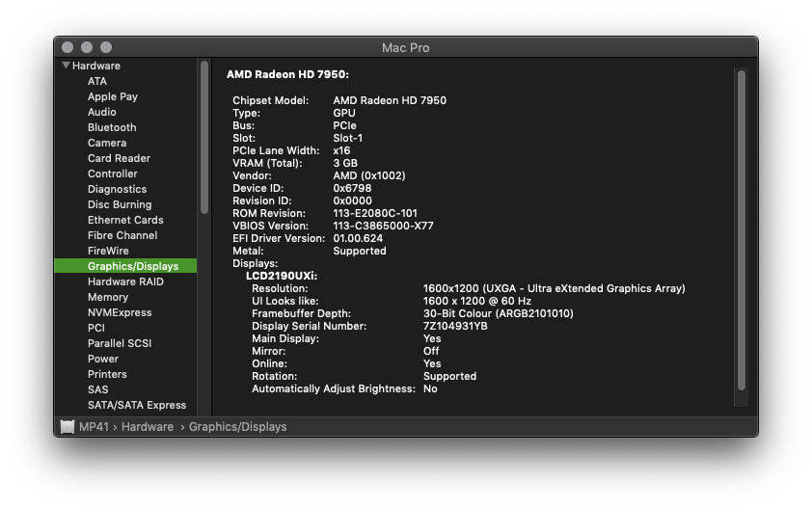The height and width of the screenshot is (508, 812).
Task: Select ATA in the sidebar
Action: (97, 81)
